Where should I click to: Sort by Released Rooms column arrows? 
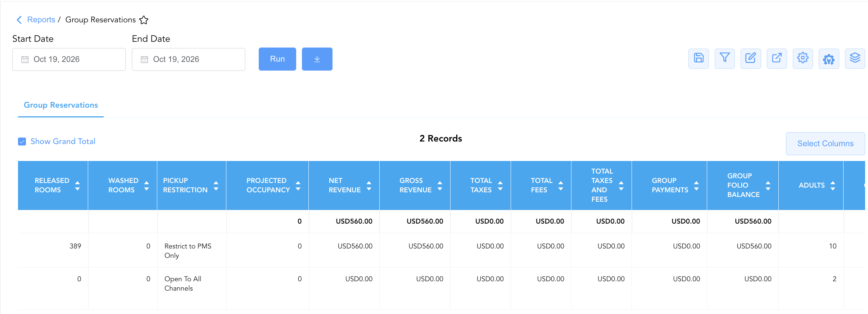77,185
